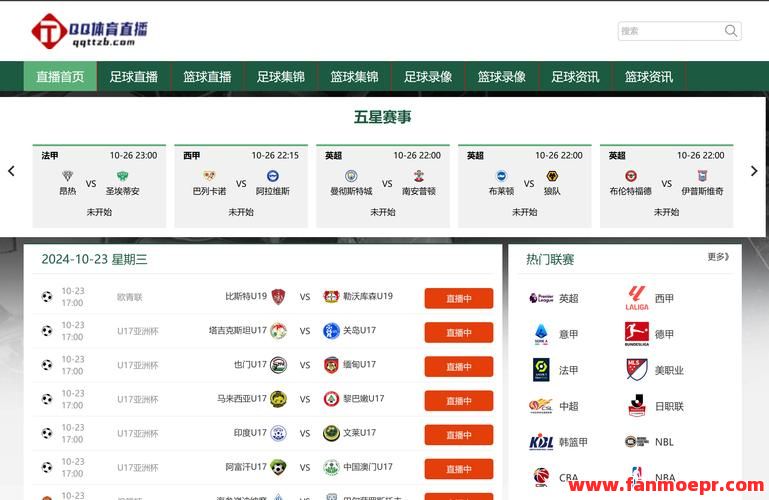
Task: Open the 意甲 league link
Action: click(554, 334)
